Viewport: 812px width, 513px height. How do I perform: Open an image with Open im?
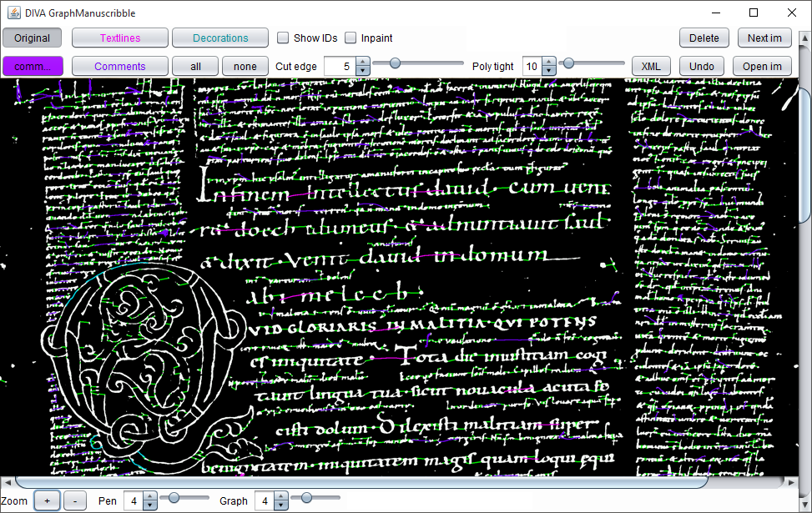(x=762, y=66)
